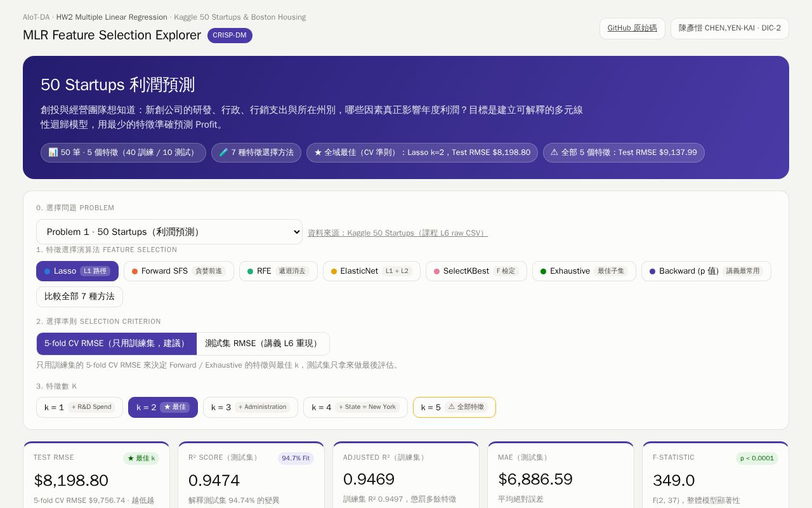Select k = 5 all-features warning option
The width and height of the screenshot is (812, 508).
click(454, 407)
